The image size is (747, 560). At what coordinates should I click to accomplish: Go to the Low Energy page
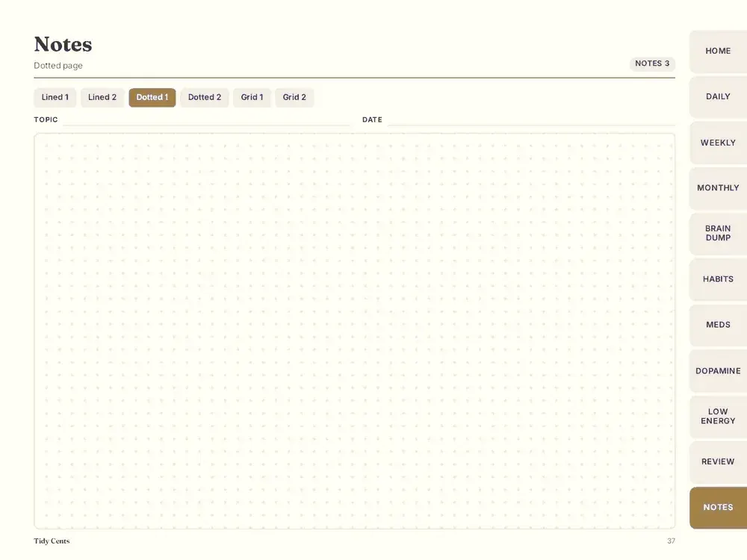(x=718, y=417)
